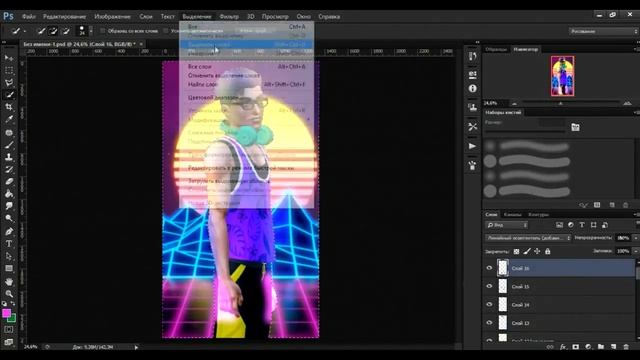Screen dimensions: 640x360
Task: Select the Pen tool
Action: pos(9,231)
